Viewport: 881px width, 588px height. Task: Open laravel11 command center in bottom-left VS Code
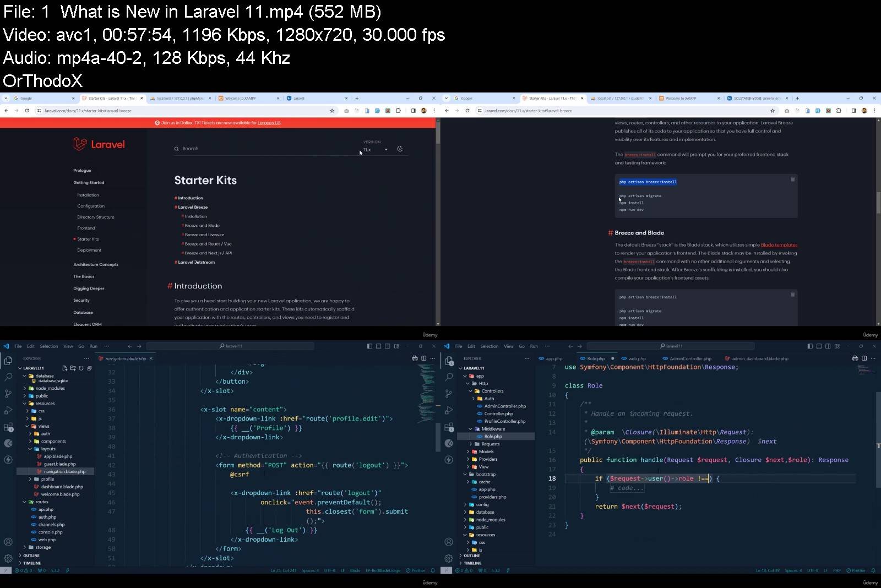click(x=230, y=346)
